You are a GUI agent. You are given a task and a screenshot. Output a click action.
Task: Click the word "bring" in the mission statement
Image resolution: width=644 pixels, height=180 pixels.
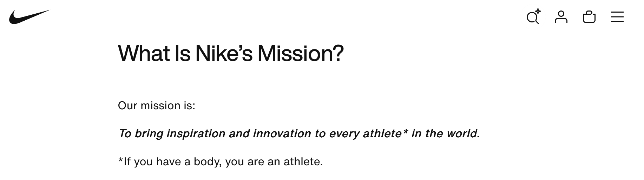[x=149, y=133]
